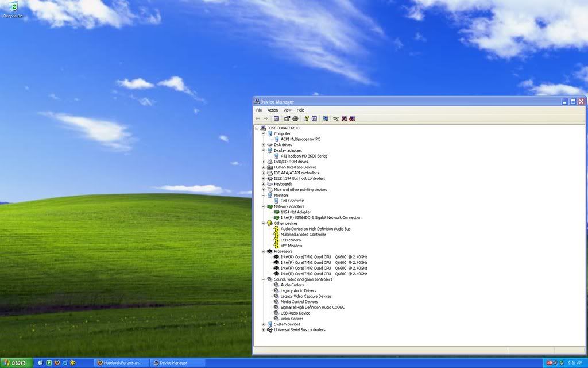Image resolution: width=588 pixels, height=368 pixels.
Task: Select the 1394 Net Adapter
Action: coord(296,212)
